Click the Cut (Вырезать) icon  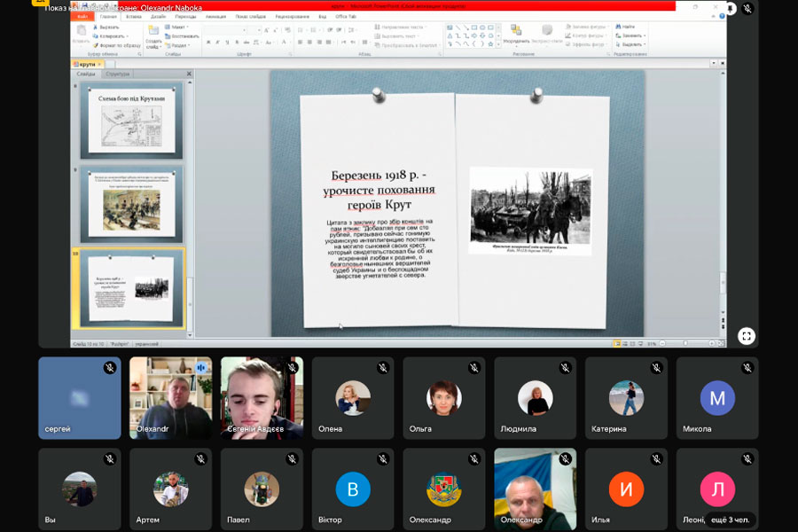(95, 27)
